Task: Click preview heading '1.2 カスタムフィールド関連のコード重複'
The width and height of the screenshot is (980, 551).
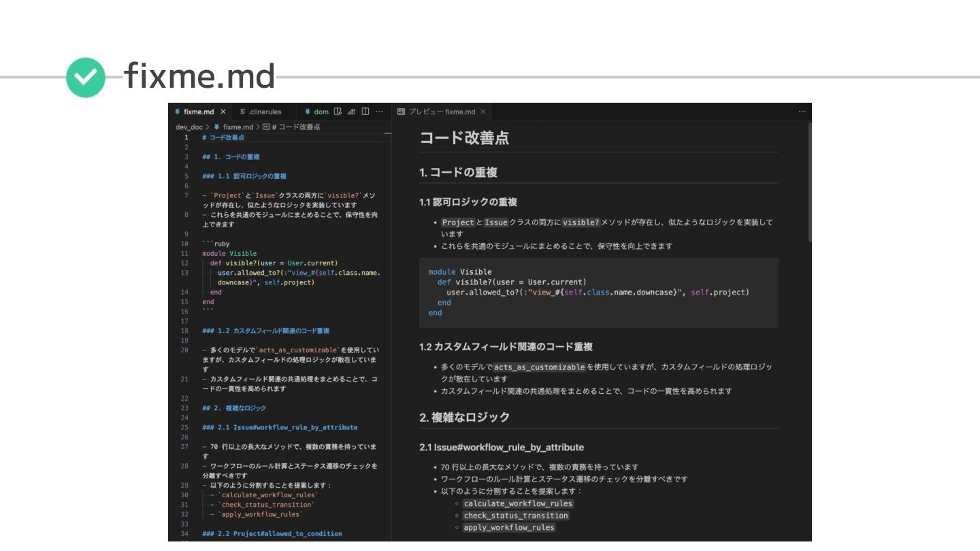Action: pyautogui.click(x=506, y=346)
